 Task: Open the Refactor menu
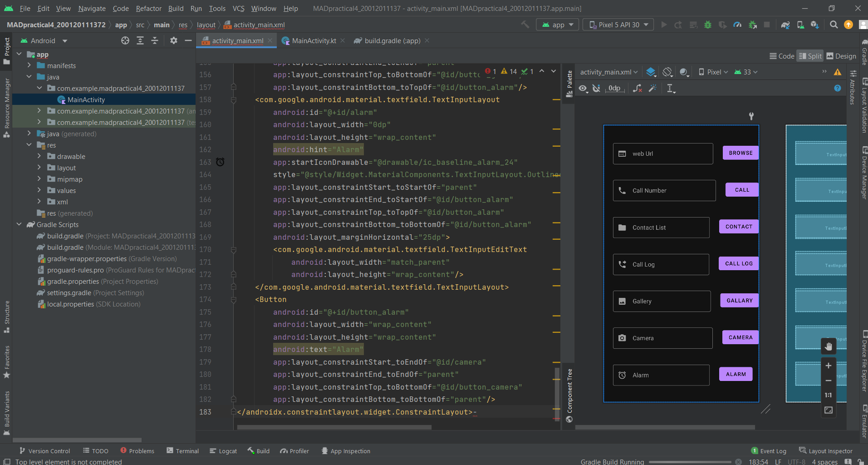pyautogui.click(x=148, y=8)
